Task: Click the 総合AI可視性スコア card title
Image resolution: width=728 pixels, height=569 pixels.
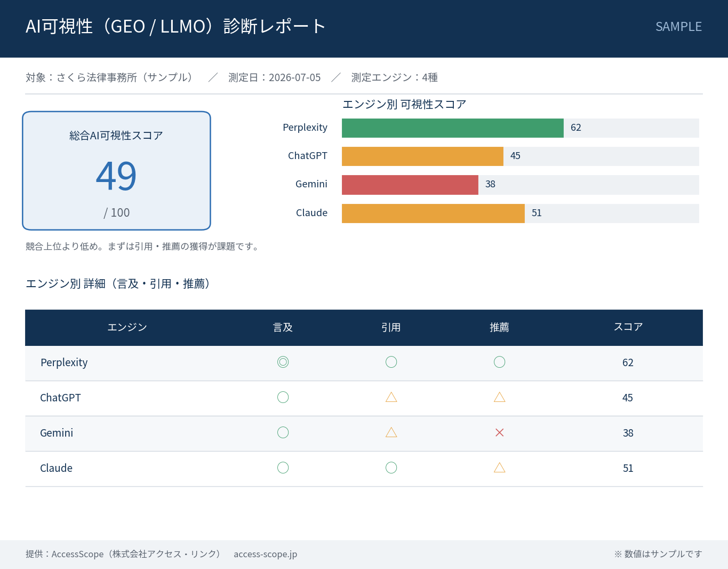Action: pos(116,136)
